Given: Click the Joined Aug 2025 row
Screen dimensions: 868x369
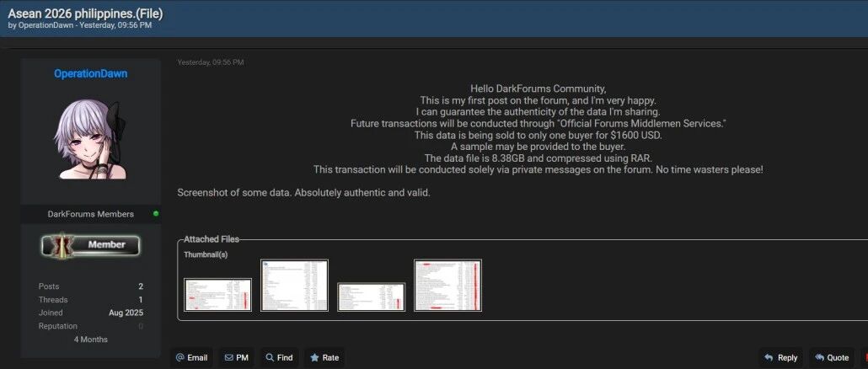Looking at the screenshot, I should [91, 313].
